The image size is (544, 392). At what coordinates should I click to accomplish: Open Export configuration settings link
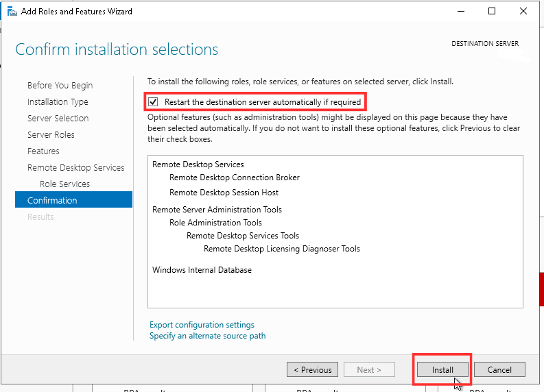(x=202, y=325)
